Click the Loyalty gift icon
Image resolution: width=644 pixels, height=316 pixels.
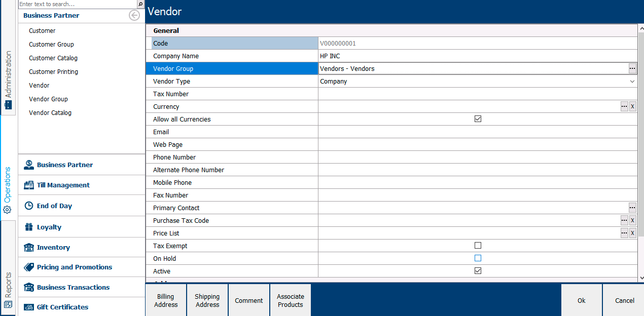[29, 227]
